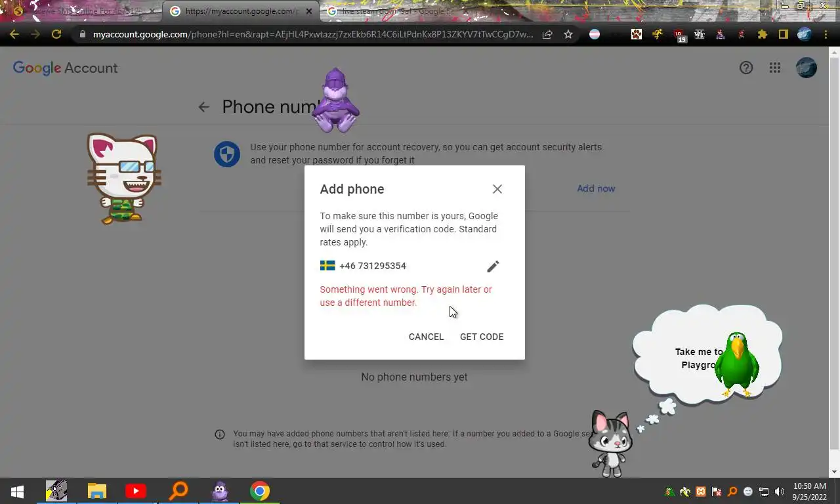Share this page from the address bar
Image resolution: width=840 pixels, height=504 pixels.
coord(547,34)
